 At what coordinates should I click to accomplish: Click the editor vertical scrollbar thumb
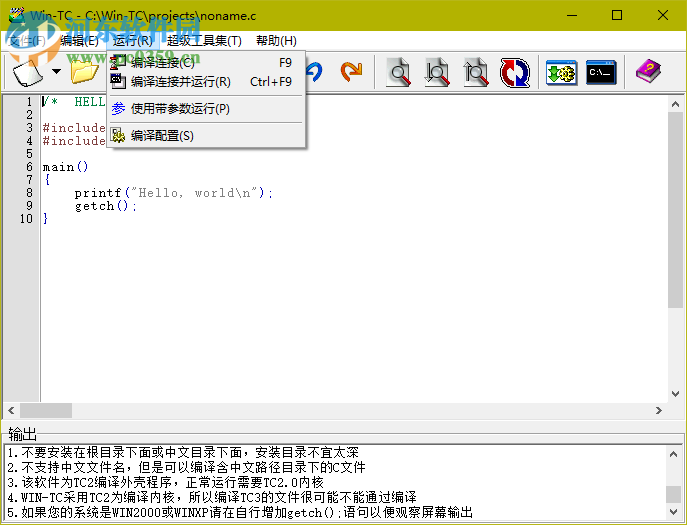(675, 210)
